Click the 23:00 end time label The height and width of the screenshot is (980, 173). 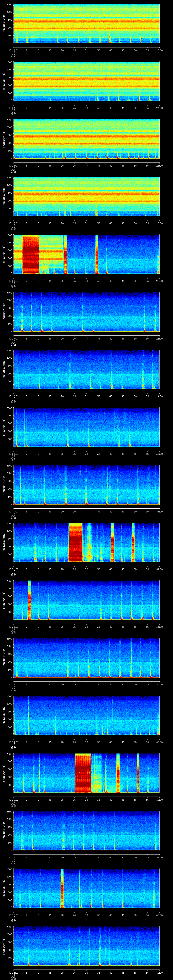159,50
